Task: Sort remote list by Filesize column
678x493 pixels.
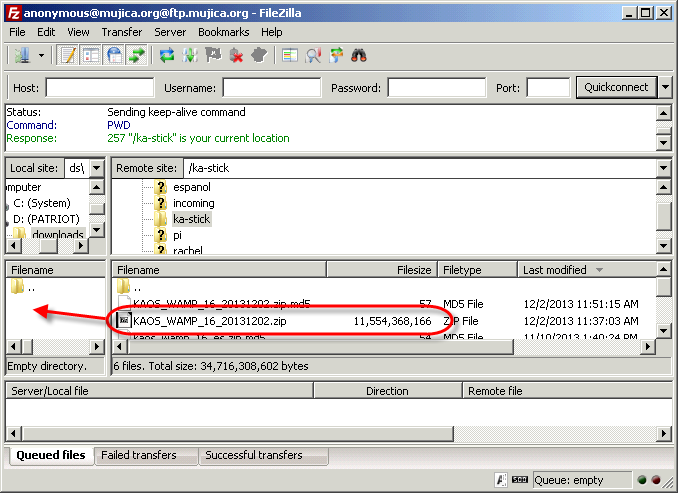Action: (382, 270)
